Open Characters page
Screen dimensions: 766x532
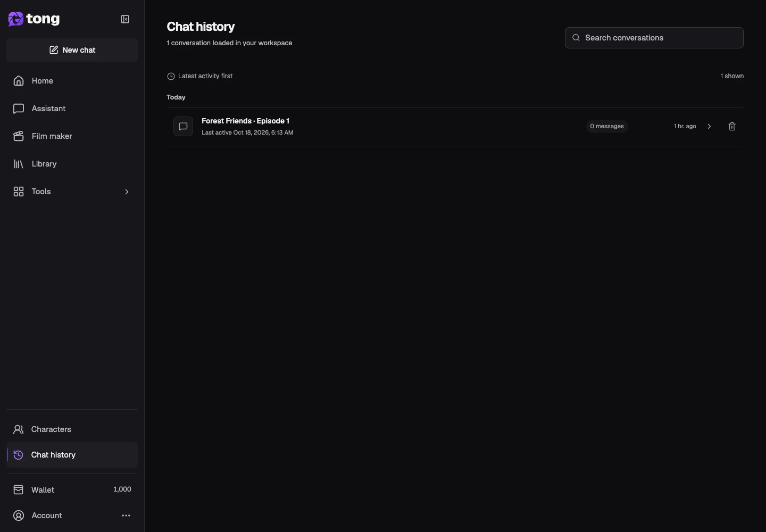click(x=72, y=429)
